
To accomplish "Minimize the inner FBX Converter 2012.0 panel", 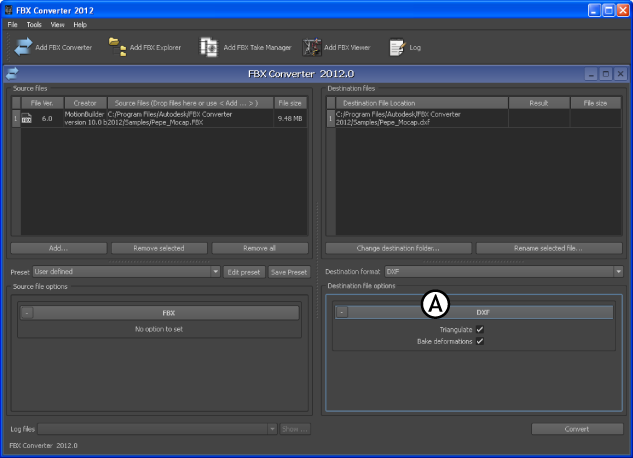I will tap(591, 74).
